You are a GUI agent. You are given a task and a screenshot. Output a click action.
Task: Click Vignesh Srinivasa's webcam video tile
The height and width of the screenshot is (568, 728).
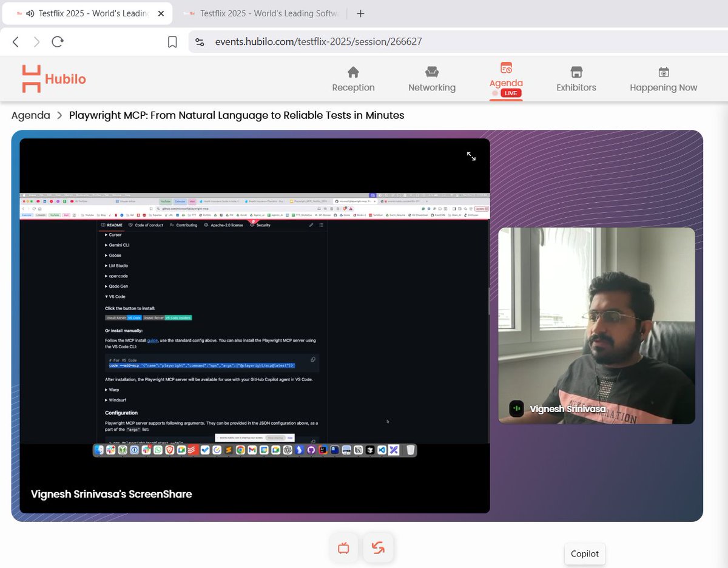(x=596, y=325)
